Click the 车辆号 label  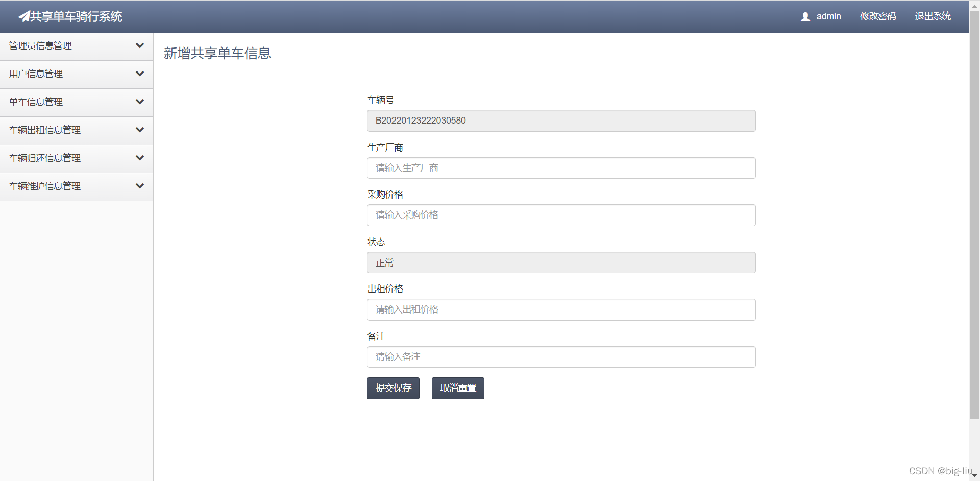(x=381, y=100)
